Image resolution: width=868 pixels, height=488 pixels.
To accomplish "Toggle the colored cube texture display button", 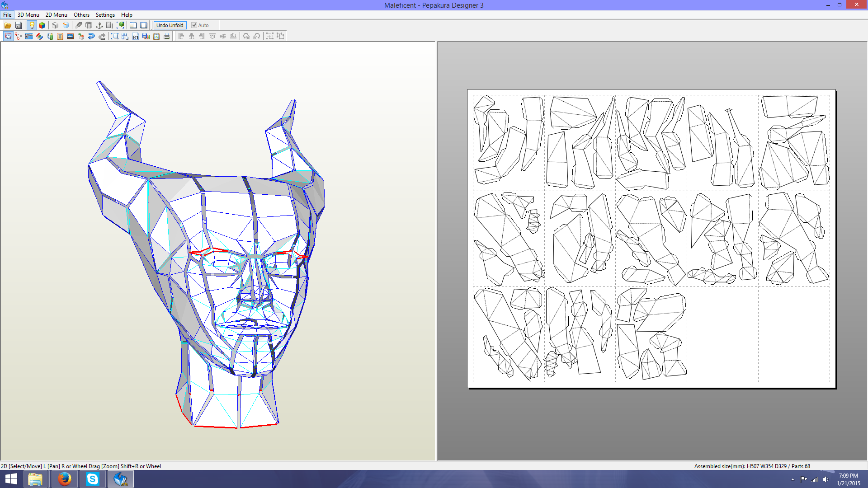I will pyautogui.click(x=42, y=25).
